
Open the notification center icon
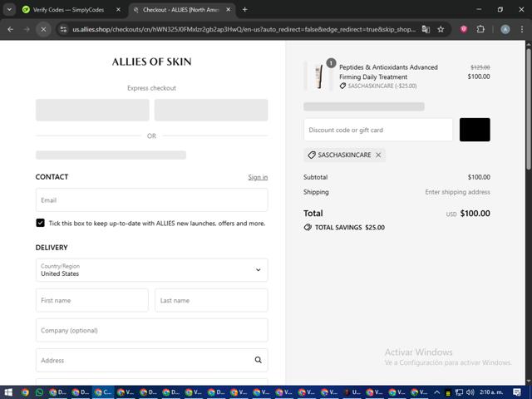click(517, 392)
